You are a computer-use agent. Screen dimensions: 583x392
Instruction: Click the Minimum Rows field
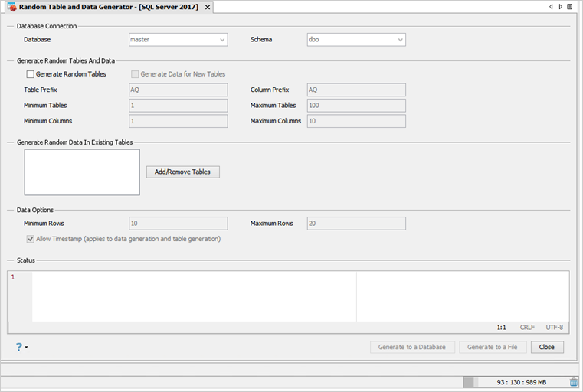coord(178,224)
